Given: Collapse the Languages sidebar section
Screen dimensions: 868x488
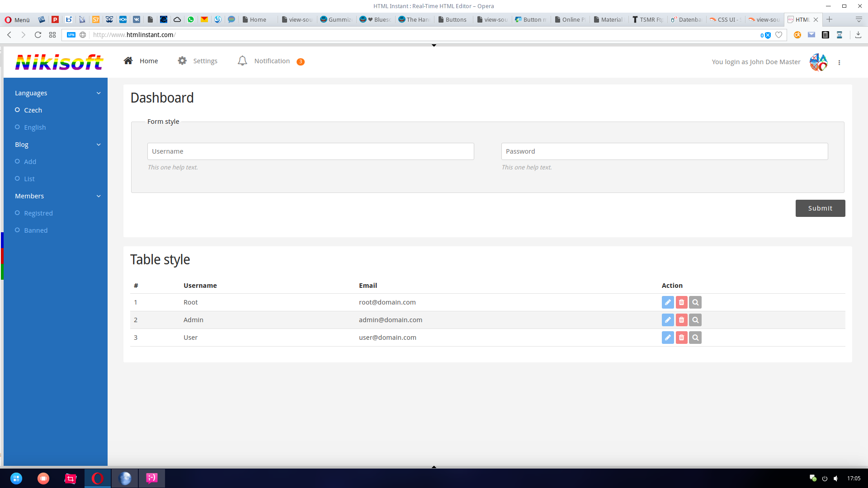Looking at the screenshot, I should click(x=99, y=93).
